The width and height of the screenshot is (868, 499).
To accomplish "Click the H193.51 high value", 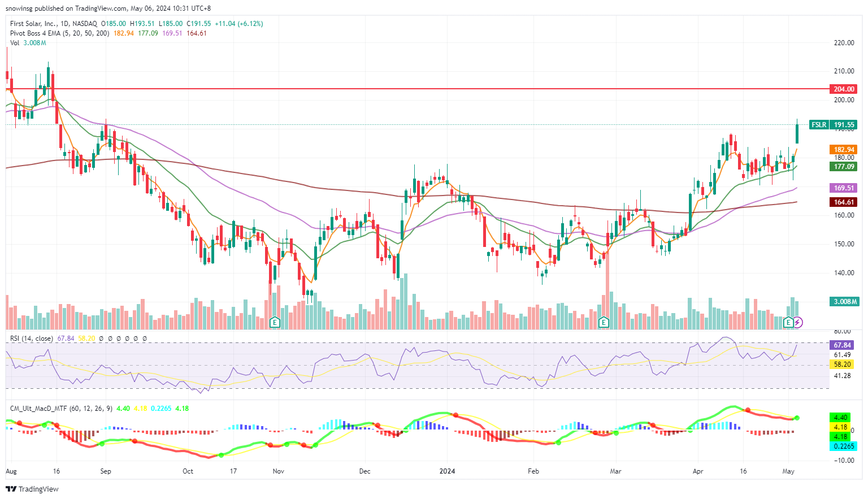I will coord(142,24).
